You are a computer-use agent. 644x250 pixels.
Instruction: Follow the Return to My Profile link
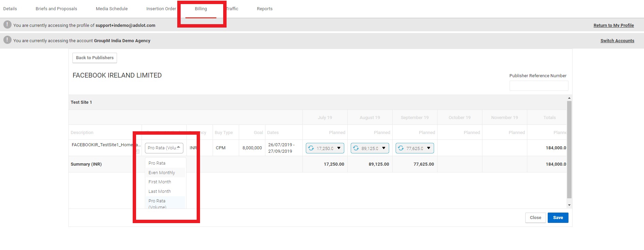coord(614,26)
